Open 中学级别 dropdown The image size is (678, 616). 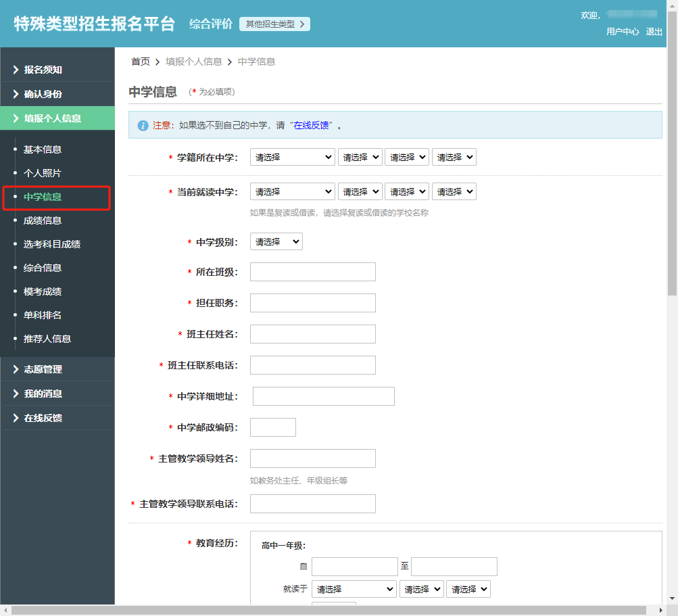click(276, 242)
